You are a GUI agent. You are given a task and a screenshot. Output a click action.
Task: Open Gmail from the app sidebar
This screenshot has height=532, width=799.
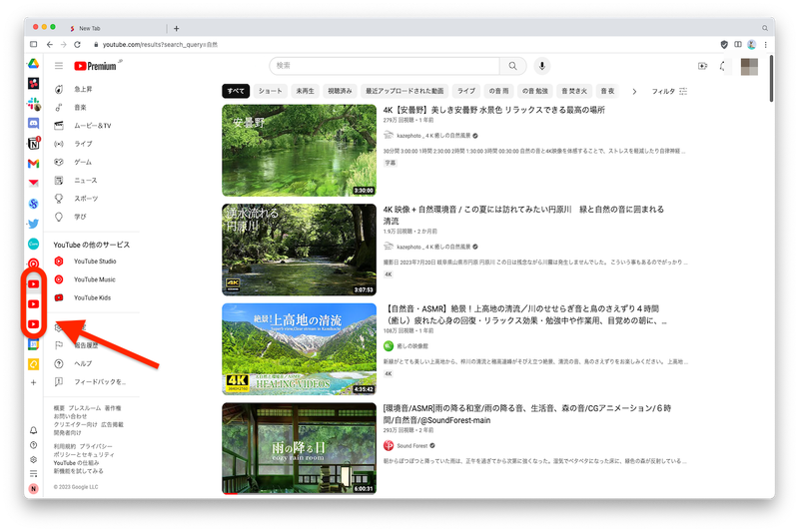[x=33, y=164]
